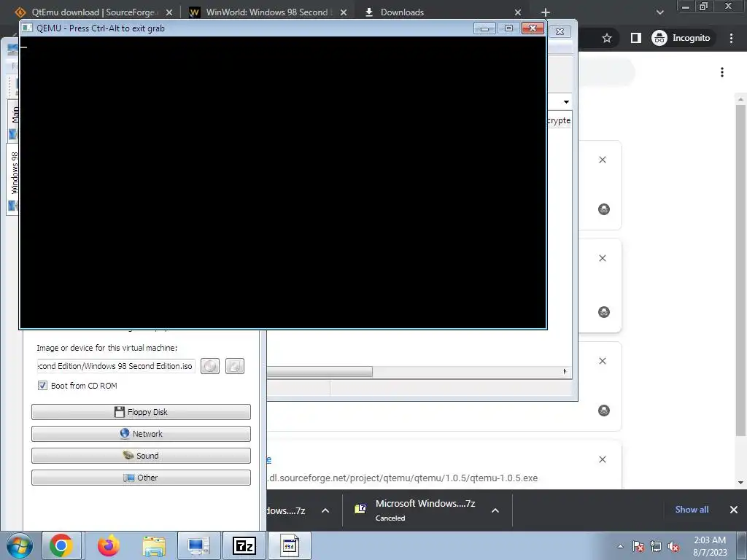Remove the first download entry from list
Image resolution: width=747 pixels, height=560 pixels.
click(603, 160)
